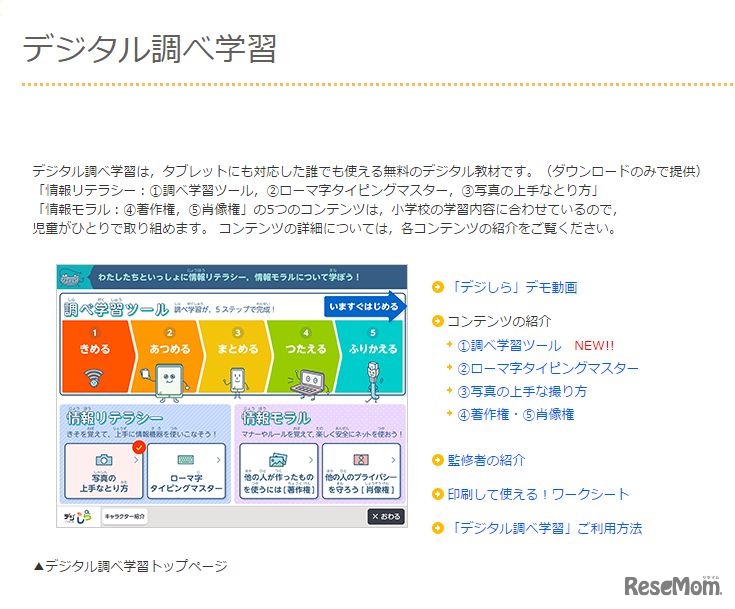Click chevron on ローマ字タイピングマスター card
Screen dimensions: 735x609
pos(218,460)
